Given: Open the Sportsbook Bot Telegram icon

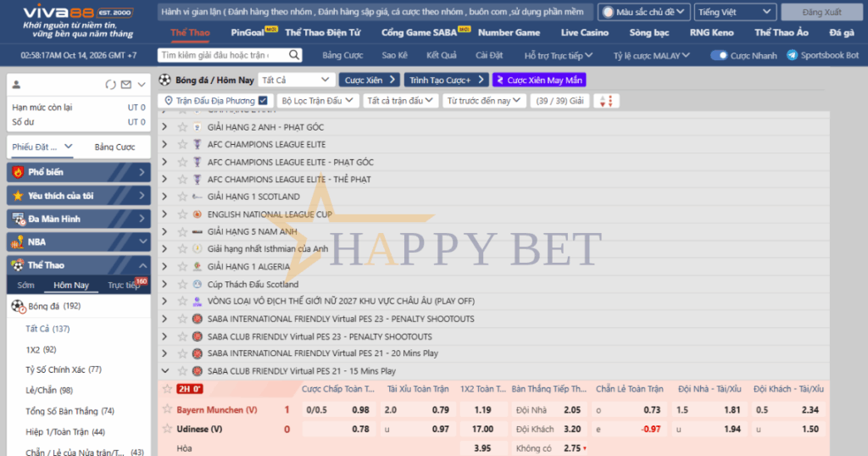Looking at the screenshot, I should [x=793, y=55].
